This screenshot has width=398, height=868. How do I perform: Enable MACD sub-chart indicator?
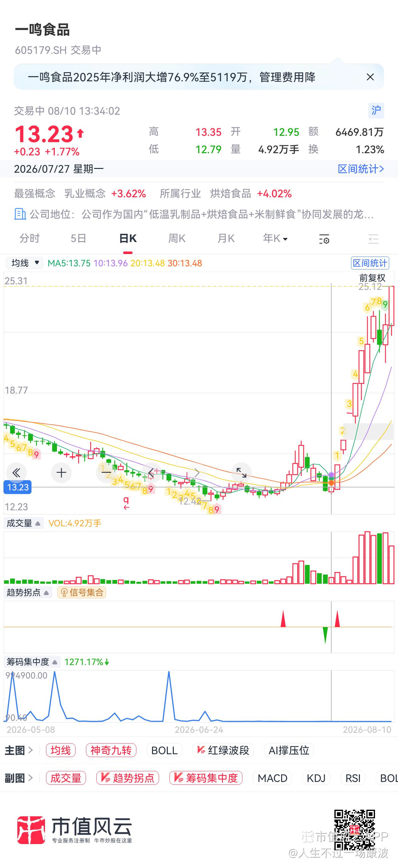(272, 778)
